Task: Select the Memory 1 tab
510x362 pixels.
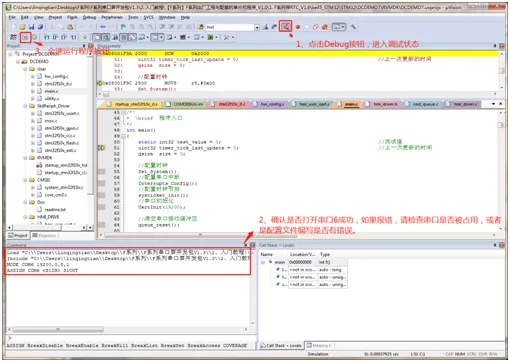Action: point(319,346)
